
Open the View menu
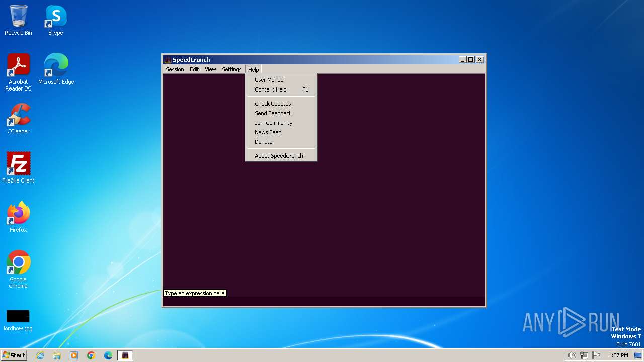pyautogui.click(x=210, y=69)
